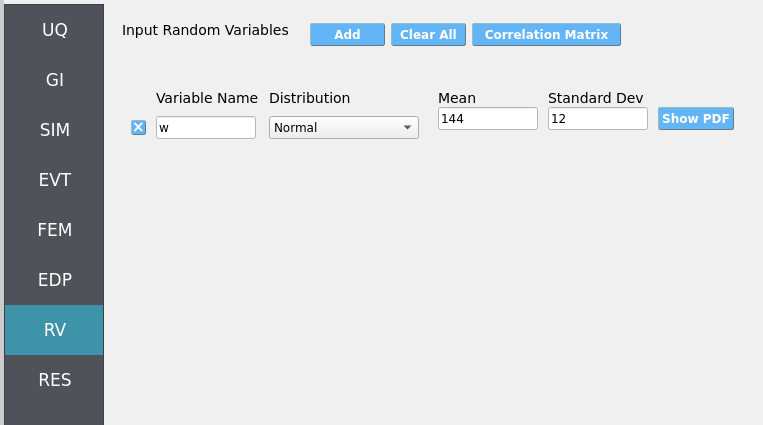
Task: Select the Variable Name column label
Action: 207,98
